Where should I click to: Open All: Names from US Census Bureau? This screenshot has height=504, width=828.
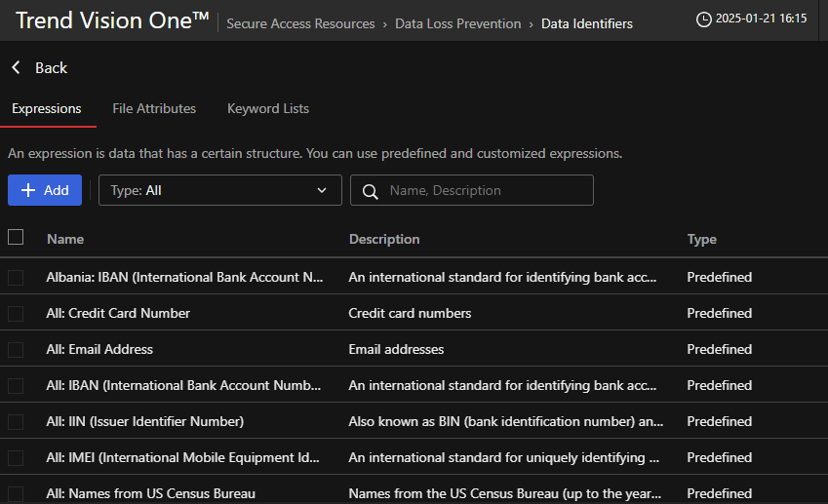coord(150,493)
